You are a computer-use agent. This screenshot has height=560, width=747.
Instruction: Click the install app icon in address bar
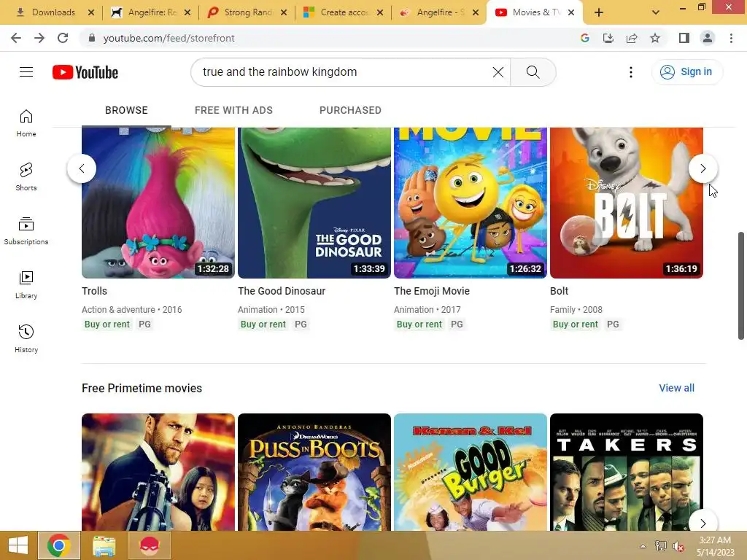pyautogui.click(x=608, y=38)
